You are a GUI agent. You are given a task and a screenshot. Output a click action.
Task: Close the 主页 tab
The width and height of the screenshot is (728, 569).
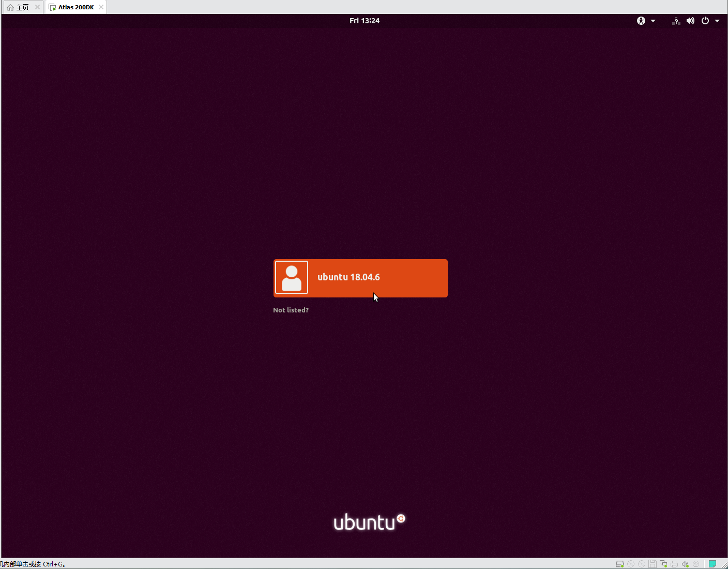point(37,7)
